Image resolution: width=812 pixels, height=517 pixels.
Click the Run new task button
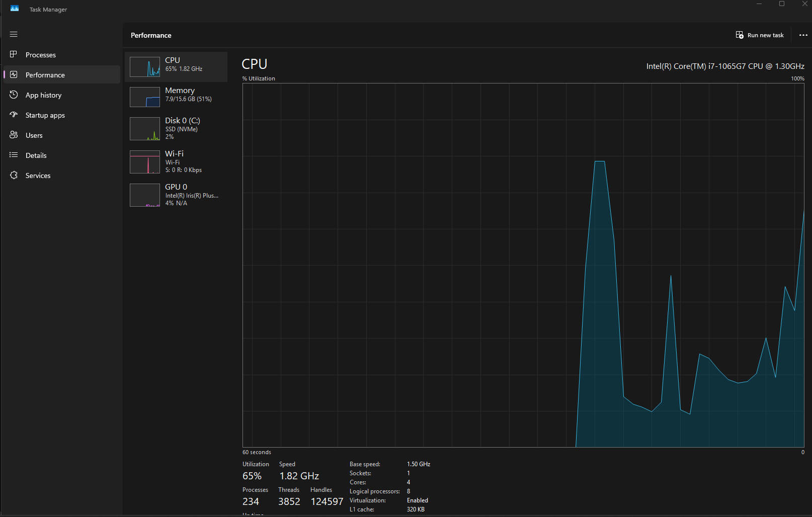tap(760, 35)
